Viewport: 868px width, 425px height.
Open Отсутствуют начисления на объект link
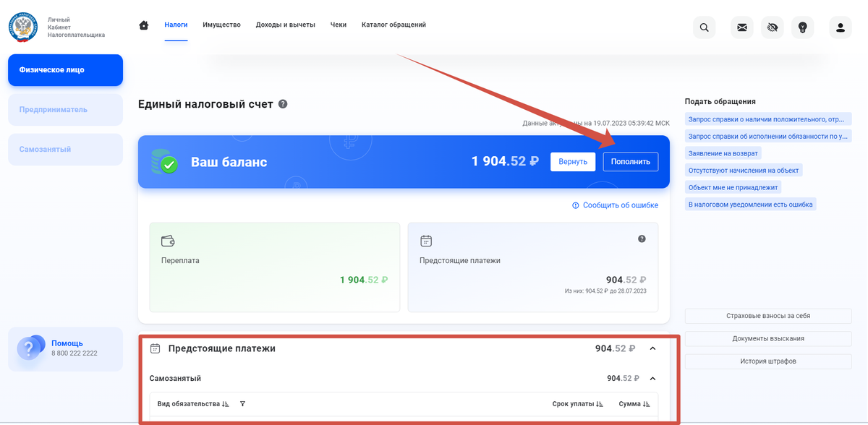[744, 171]
